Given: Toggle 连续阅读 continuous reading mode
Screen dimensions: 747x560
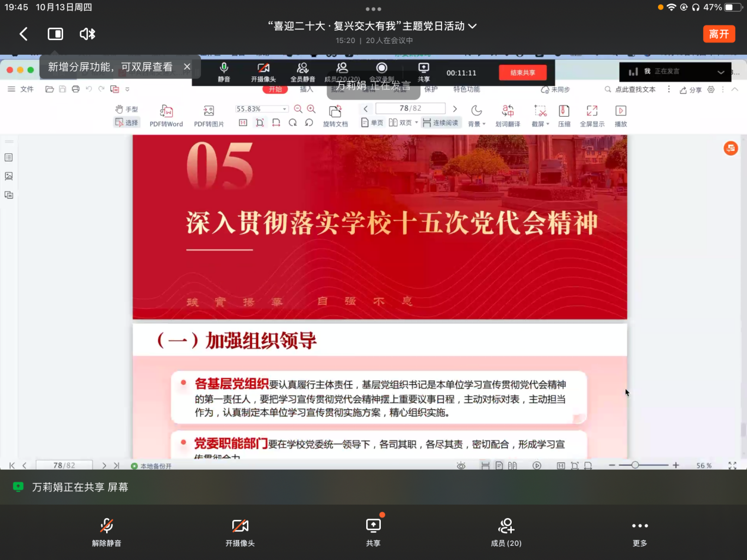Looking at the screenshot, I should pyautogui.click(x=440, y=123).
